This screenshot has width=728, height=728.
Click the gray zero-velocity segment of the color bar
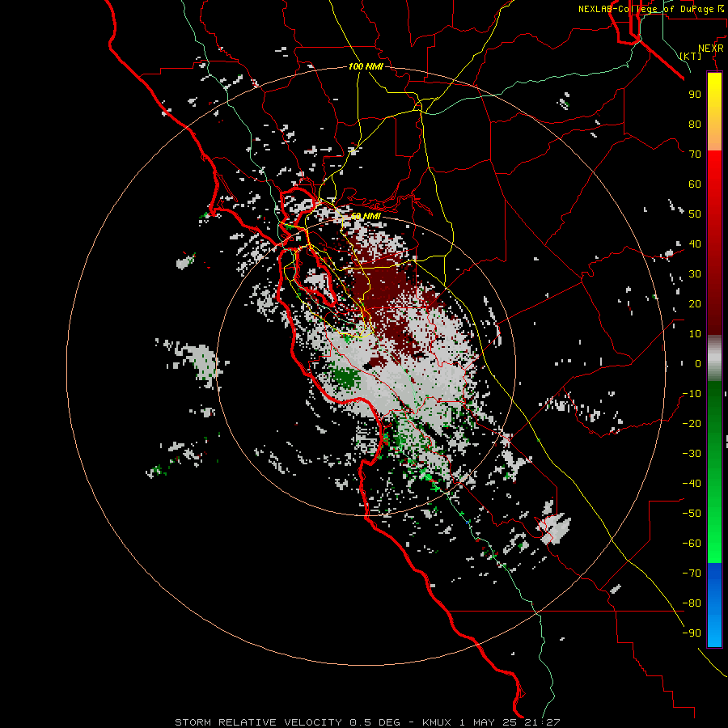click(x=714, y=358)
